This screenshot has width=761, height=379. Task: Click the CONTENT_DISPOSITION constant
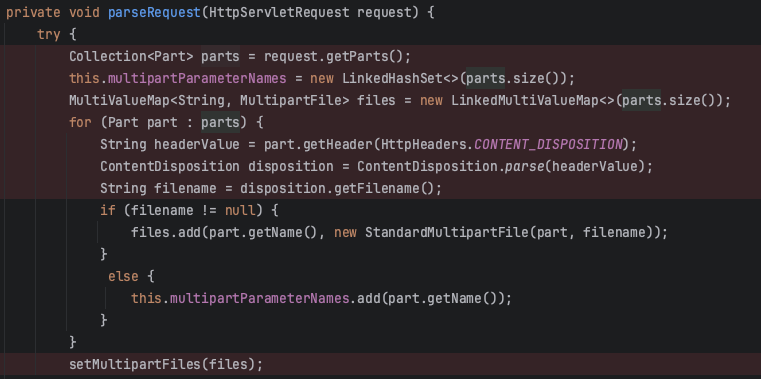point(548,144)
